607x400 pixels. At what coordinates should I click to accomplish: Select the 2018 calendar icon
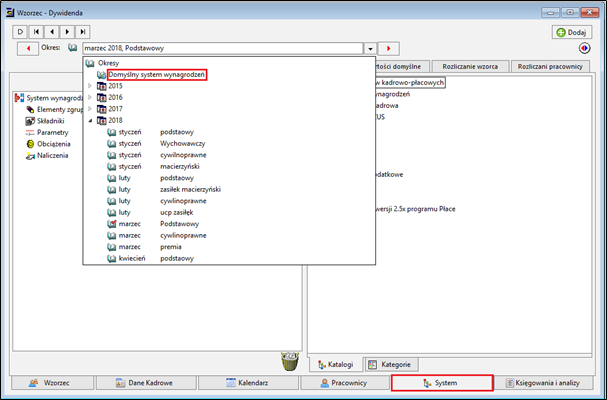click(101, 120)
